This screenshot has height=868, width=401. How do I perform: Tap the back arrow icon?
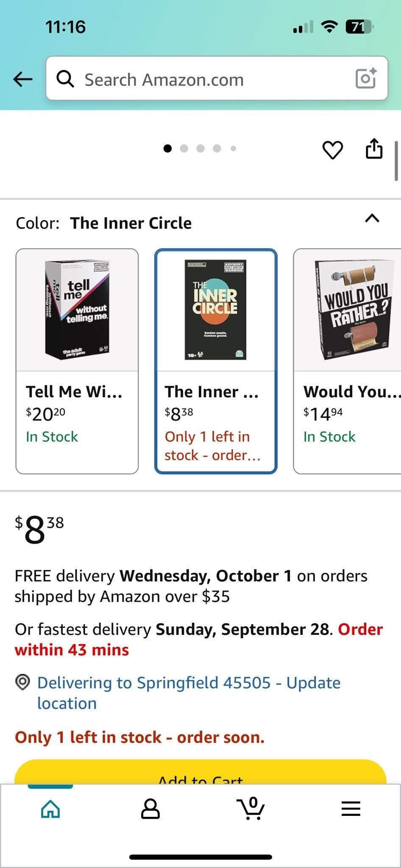click(x=23, y=79)
